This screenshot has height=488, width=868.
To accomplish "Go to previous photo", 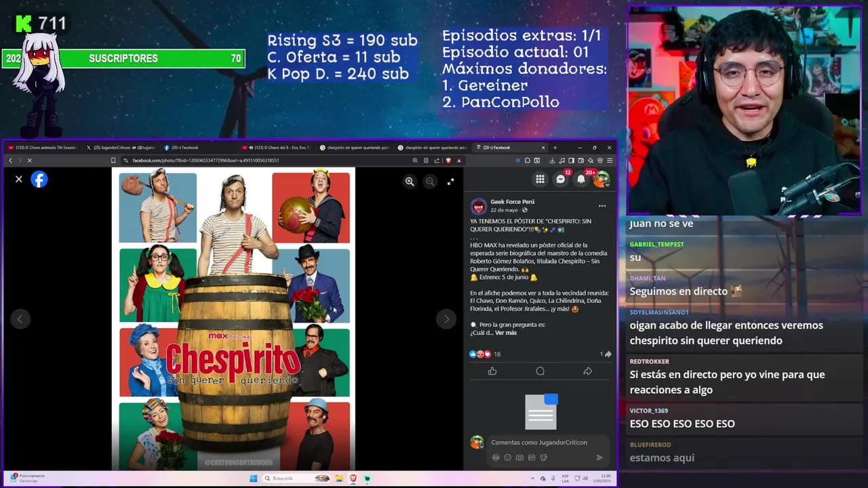I will coord(20,319).
